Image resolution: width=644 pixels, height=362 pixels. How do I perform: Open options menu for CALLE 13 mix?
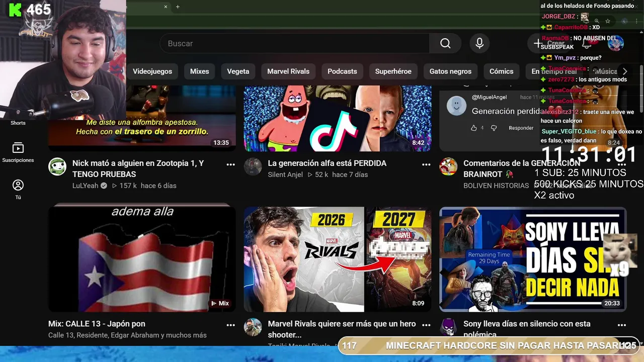click(x=230, y=325)
